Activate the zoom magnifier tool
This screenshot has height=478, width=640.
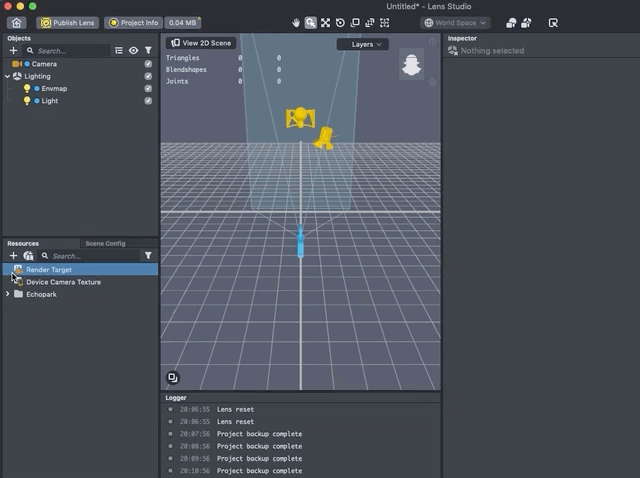311,22
